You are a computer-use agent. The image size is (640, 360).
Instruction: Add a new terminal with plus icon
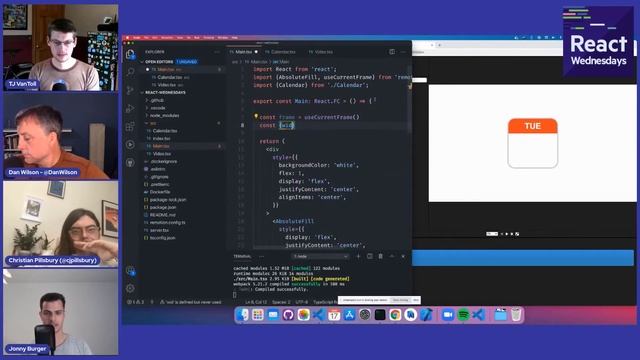pos(358,256)
